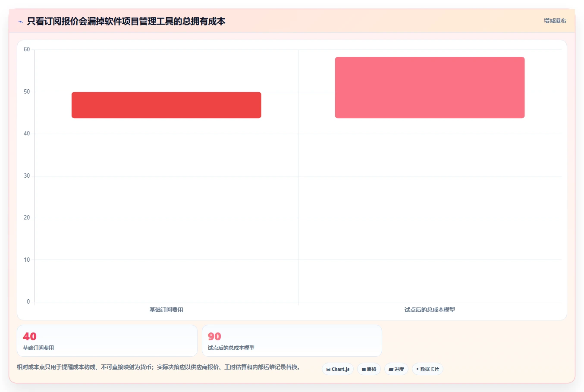
Task: Click the 表格 tag chip
Action: (369, 369)
